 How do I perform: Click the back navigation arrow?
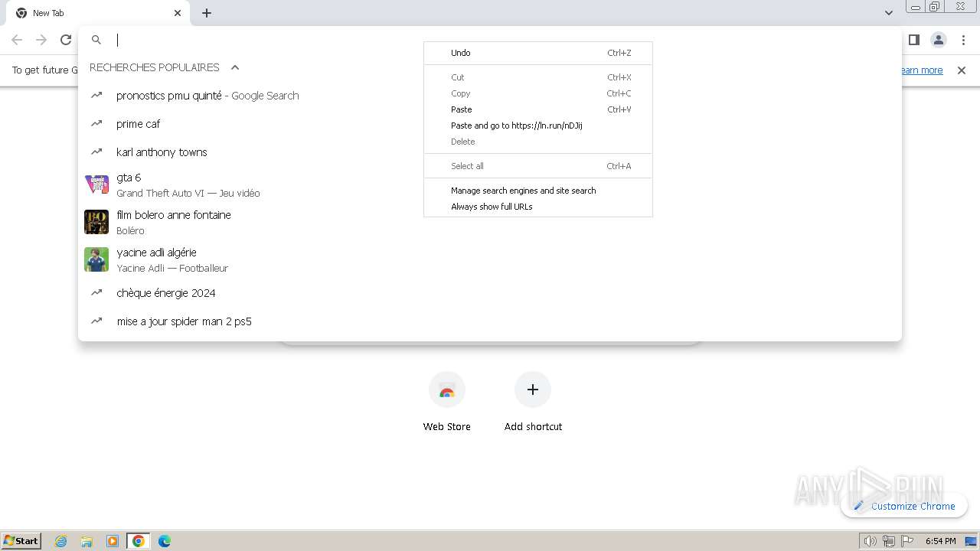(x=17, y=40)
